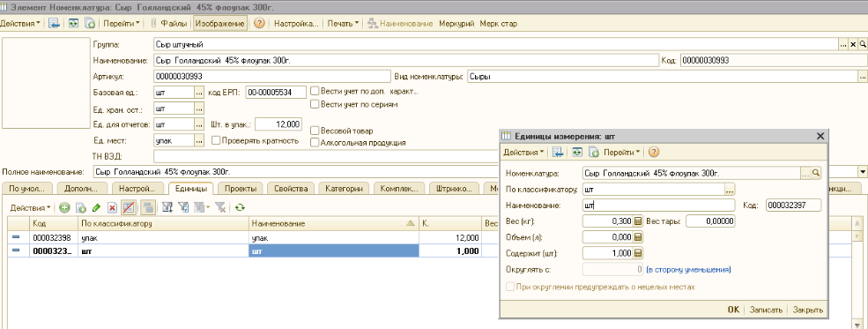Click copy icon in Единицы измерения dialog
The height and width of the screenshot is (329, 868).
point(593,152)
